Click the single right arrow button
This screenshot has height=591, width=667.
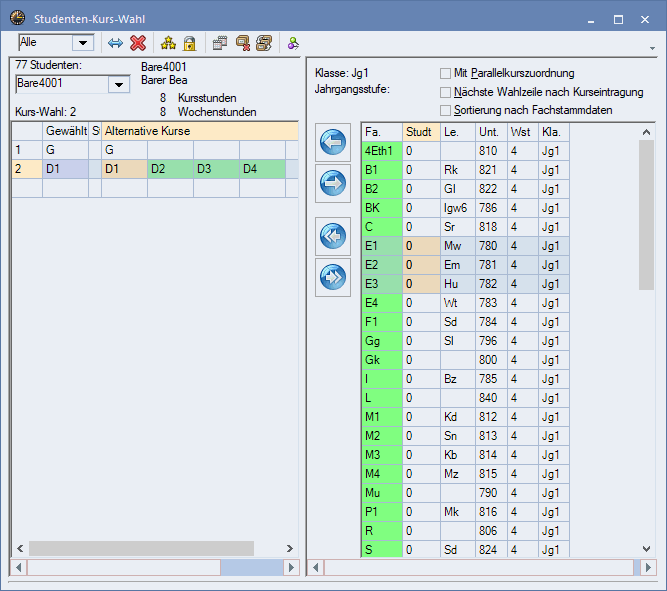332,182
